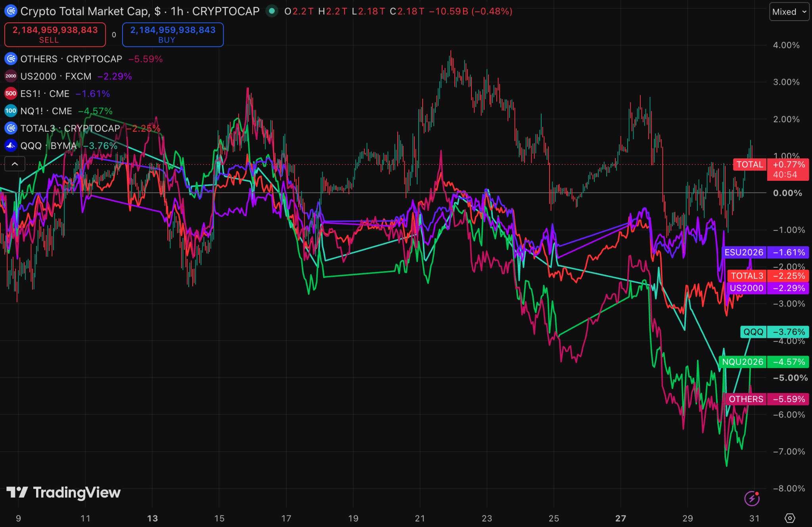The height and width of the screenshot is (527, 812).
Task: Select the TOTAL3 · CRYPTOCAP legend label
Action: point(70,128)
